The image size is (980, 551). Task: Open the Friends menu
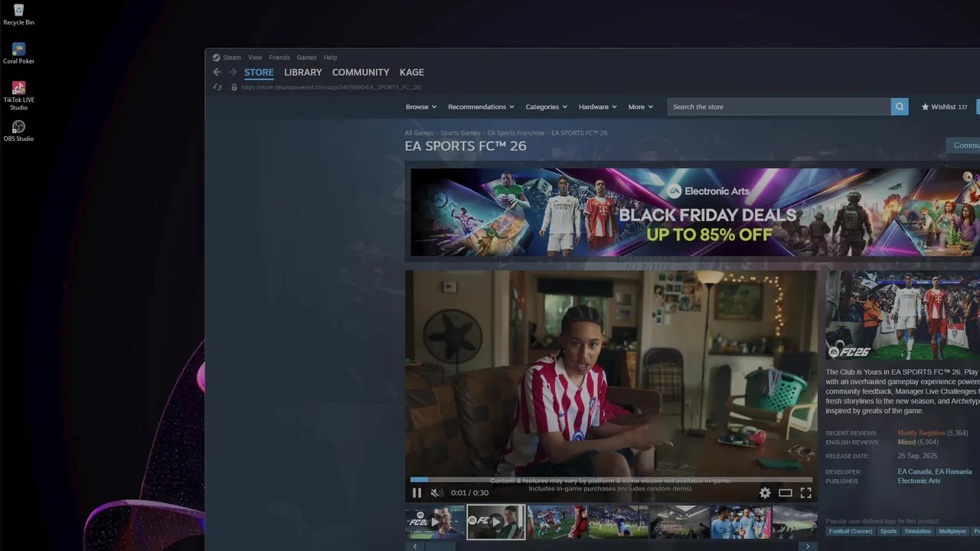coord(279,57)
